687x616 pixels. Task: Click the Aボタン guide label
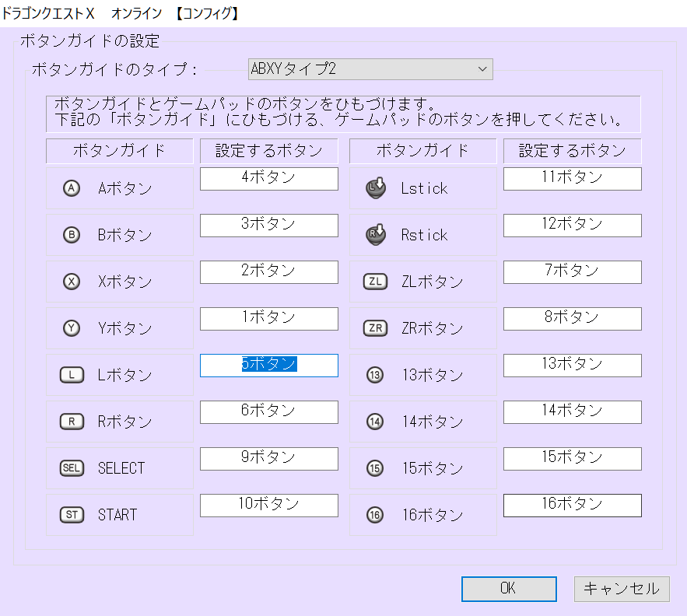point(124,189)
